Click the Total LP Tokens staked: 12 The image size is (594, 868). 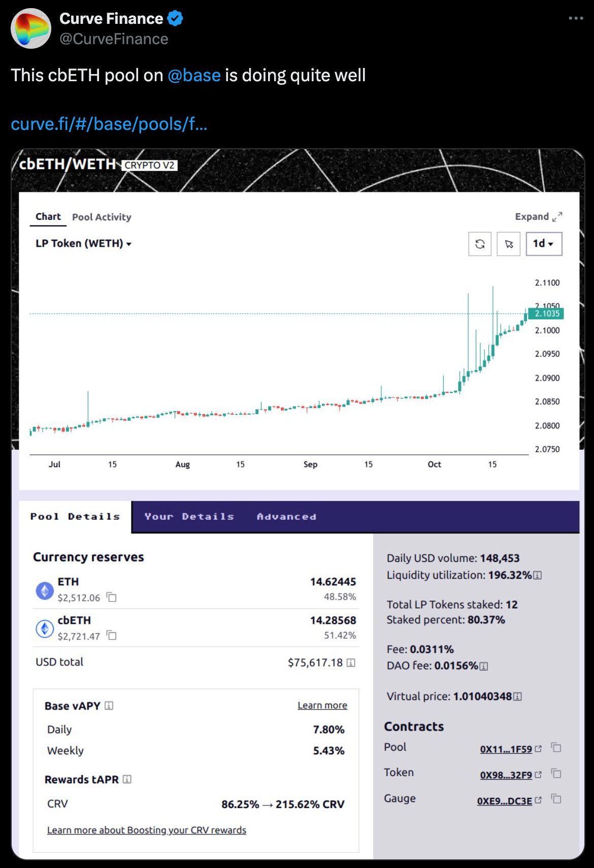452,605
